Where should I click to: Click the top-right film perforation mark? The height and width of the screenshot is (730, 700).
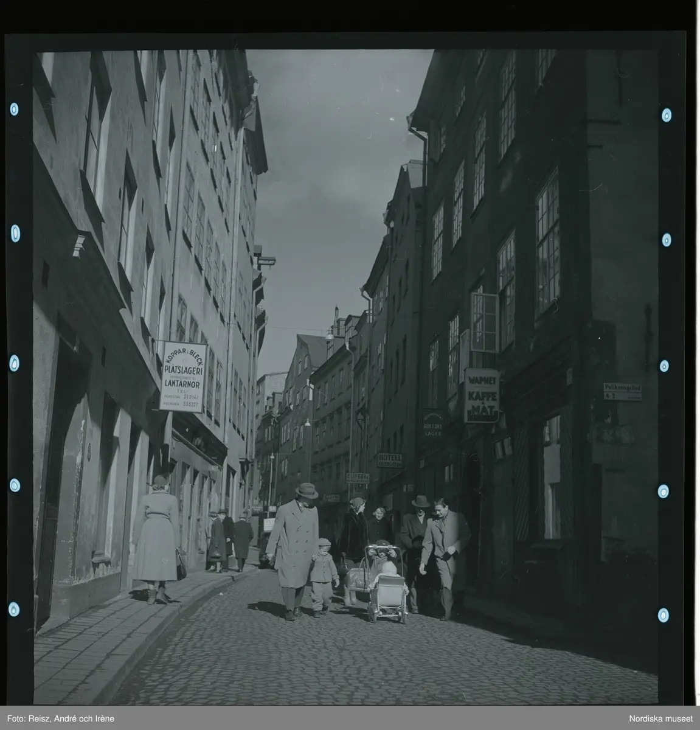coord(666,115)
